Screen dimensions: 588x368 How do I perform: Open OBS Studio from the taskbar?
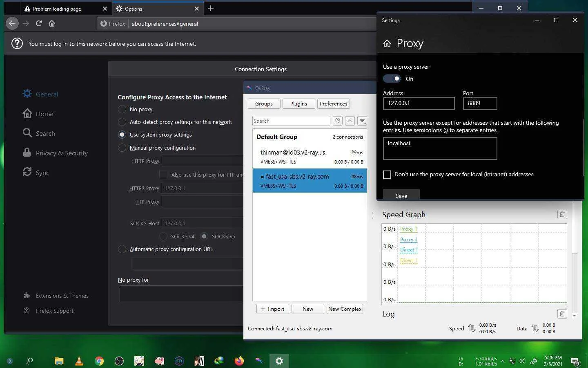(119, 361)
